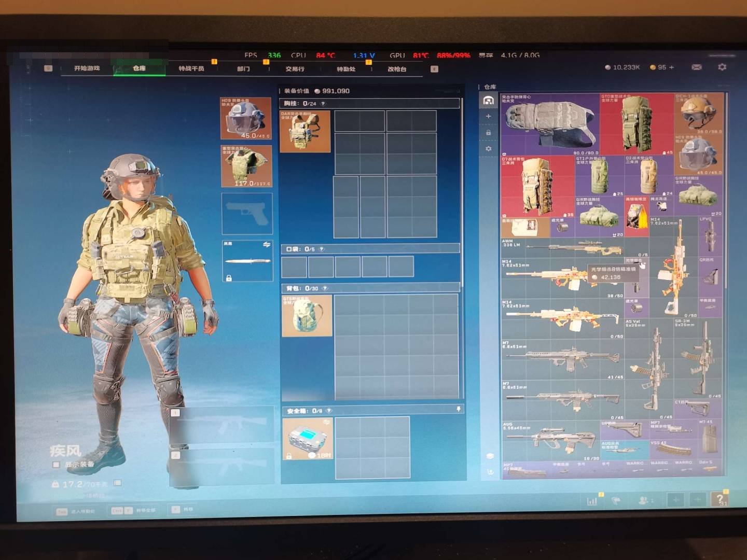The width and height of the screenshot is (747, 560).
Task: Click the empty pistol slot
Action: 247,214
